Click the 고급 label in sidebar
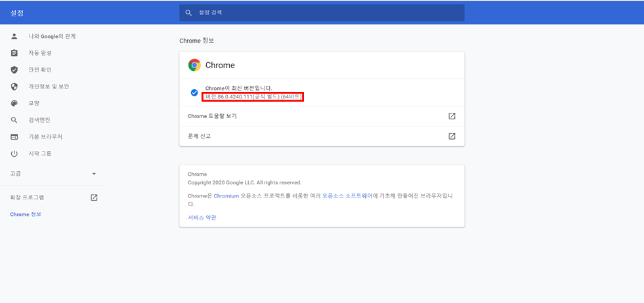This screenshot has height=303, width=644. pos(15,174)
